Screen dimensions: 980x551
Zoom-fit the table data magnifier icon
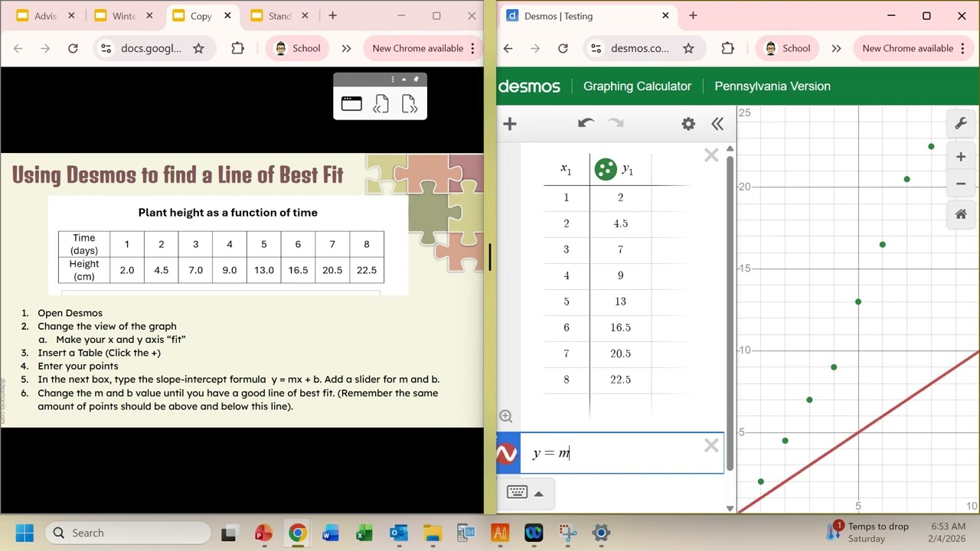point(506,416)
